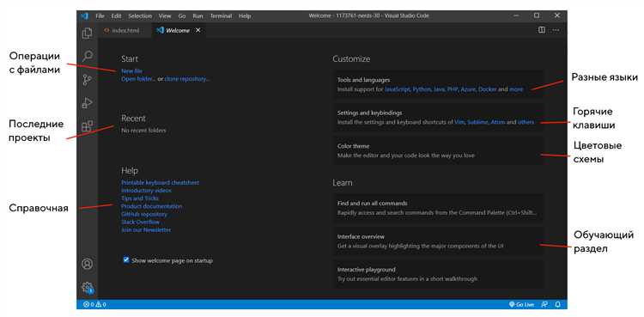Click Join our Newsletter link
This screenshot has height=317, width=644.
point(146,230)
